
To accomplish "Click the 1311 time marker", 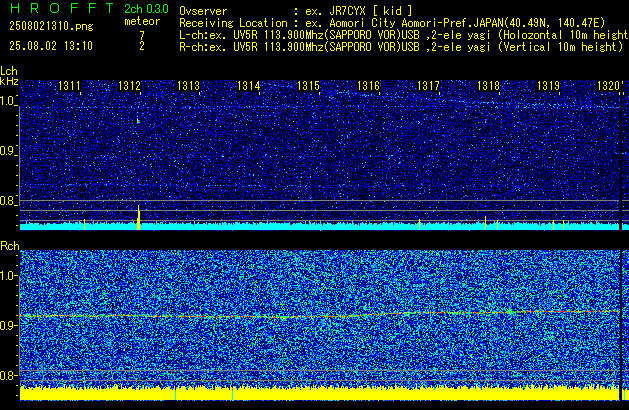I will click(x=69, y=86).
